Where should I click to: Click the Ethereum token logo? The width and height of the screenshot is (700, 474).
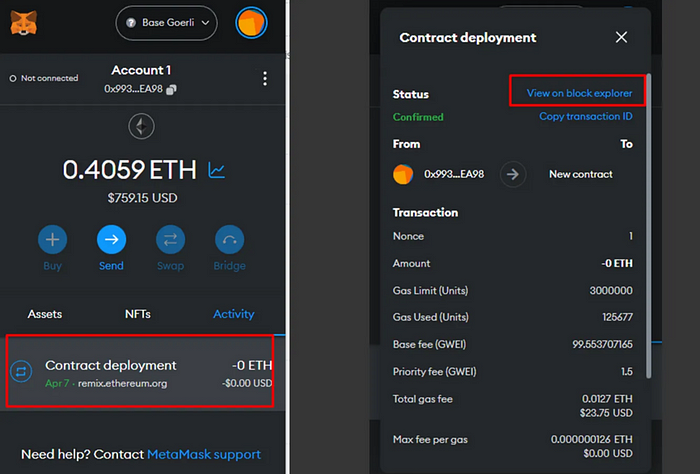pos(142,127)
